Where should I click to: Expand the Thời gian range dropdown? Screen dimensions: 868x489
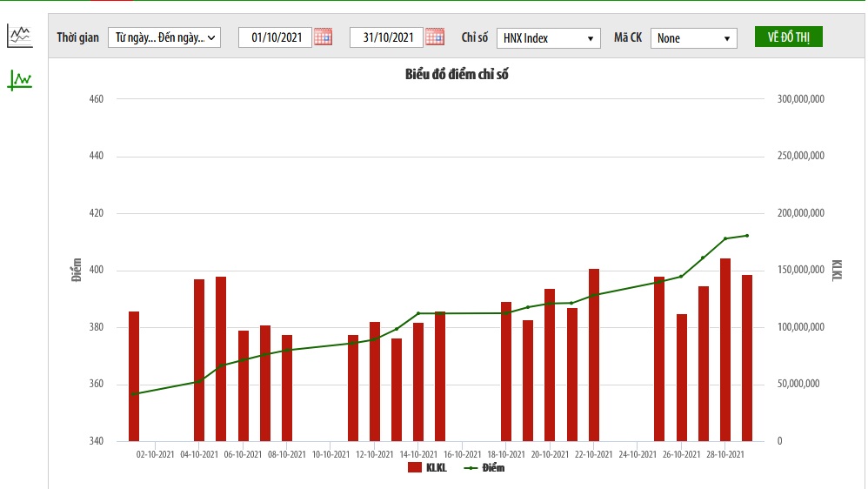pyautogui.click(x=164, y=37)
